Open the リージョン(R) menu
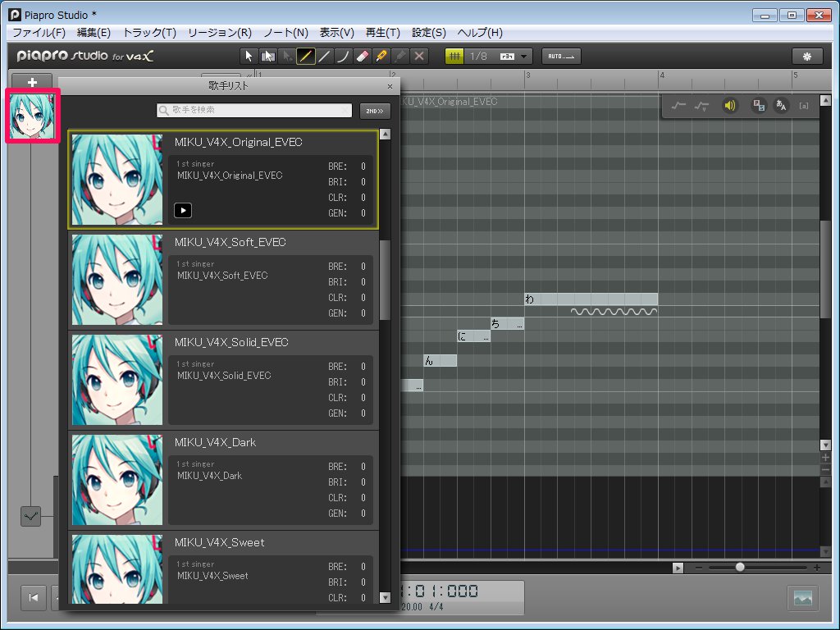The height and width of the screenshot is (630, 840). pyautogui.click(x=220, y=33)
